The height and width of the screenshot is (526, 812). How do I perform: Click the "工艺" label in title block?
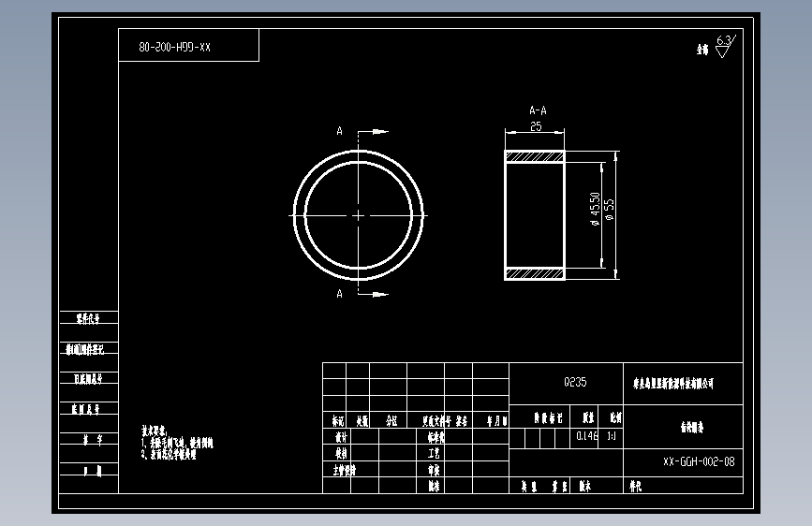[434, 454]
